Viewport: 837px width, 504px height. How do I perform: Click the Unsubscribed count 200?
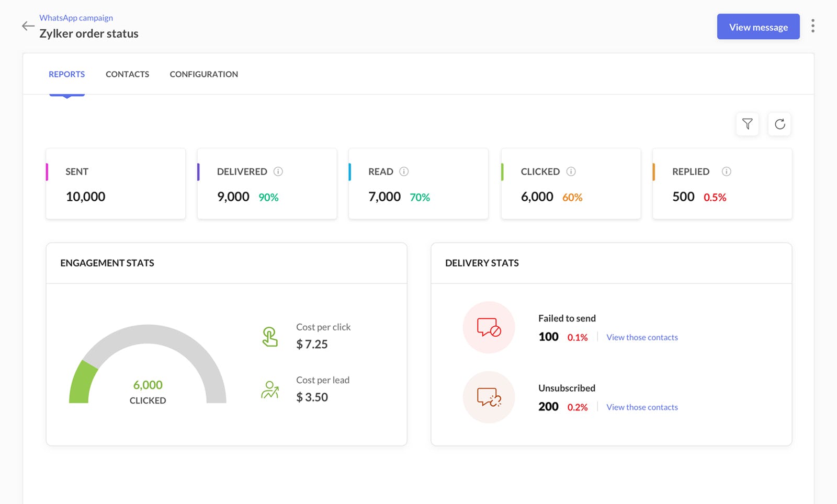click(x=548, y=407)
